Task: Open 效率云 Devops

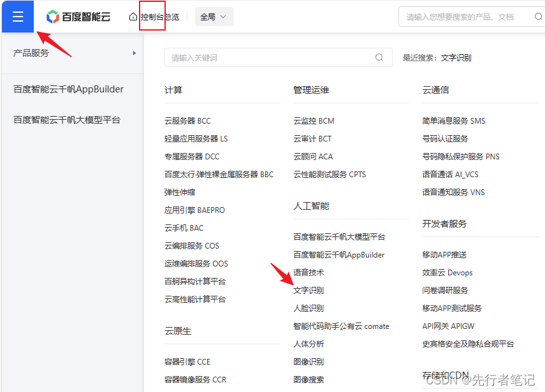Action: point(447,272)
